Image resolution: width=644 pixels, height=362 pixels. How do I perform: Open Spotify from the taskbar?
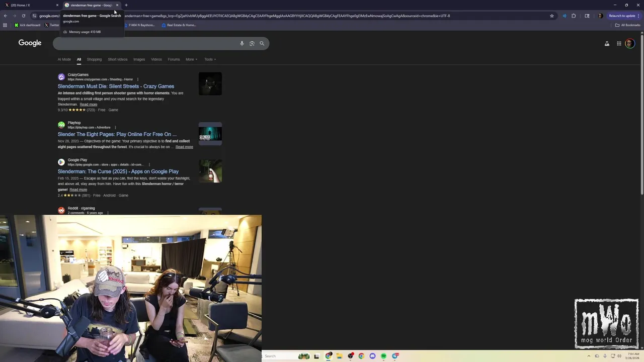(x=383, y=356)
